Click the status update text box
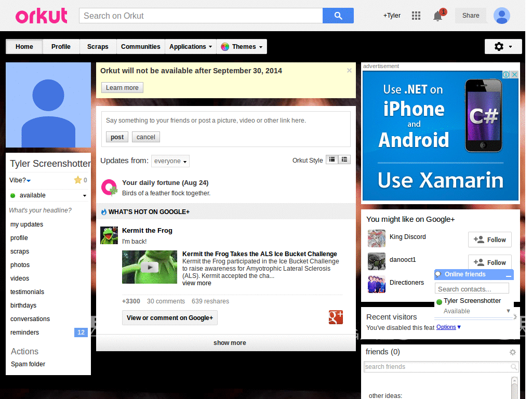This screenshot has width=532, height=399. [225, 121]
